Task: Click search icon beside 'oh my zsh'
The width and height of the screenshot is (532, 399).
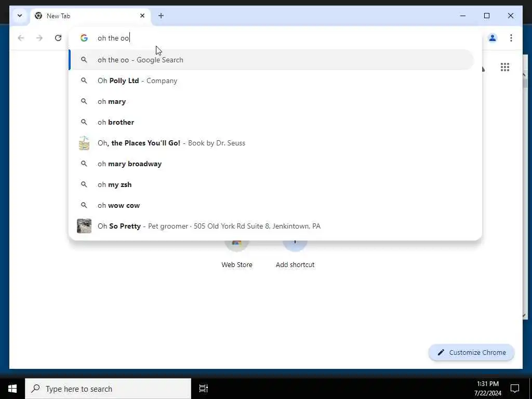Action: pyautogui.click(x=84, y=184)
